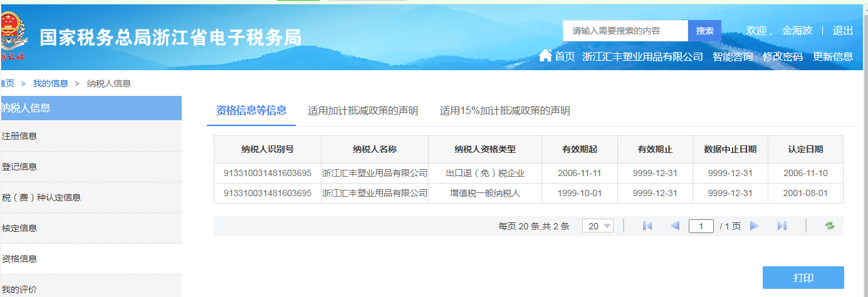Go to next page arrow
This screenshot has height=297, width=868.
755,226
